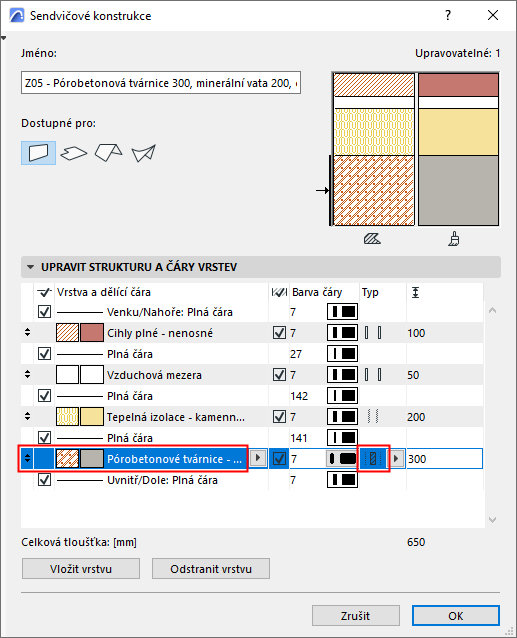Viewport: 517px width, 638px height.
Task: Click the Tepelná izolace yellow surface color swatch
Action: 92,417
